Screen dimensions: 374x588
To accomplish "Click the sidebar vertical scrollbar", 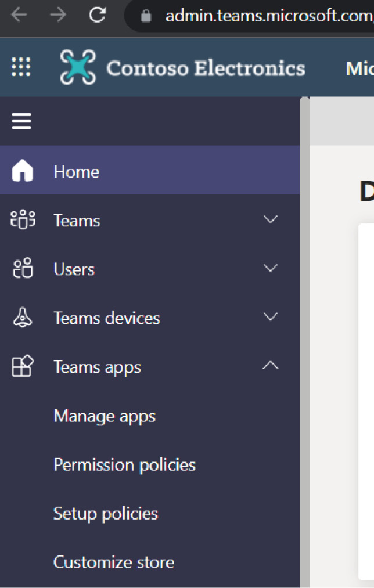I will (x=304, y=341).
